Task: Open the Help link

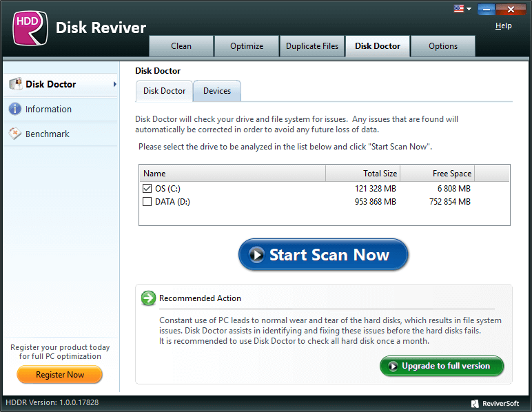Action: pos(504,25)
